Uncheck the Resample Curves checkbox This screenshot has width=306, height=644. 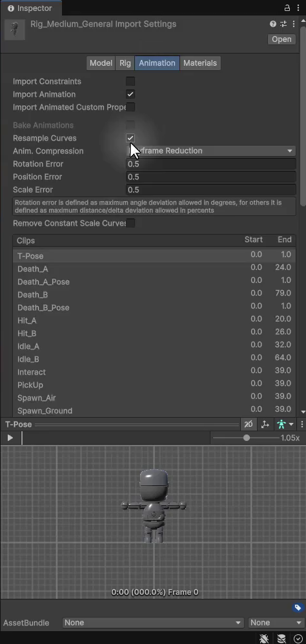click(x=130, y=138)
